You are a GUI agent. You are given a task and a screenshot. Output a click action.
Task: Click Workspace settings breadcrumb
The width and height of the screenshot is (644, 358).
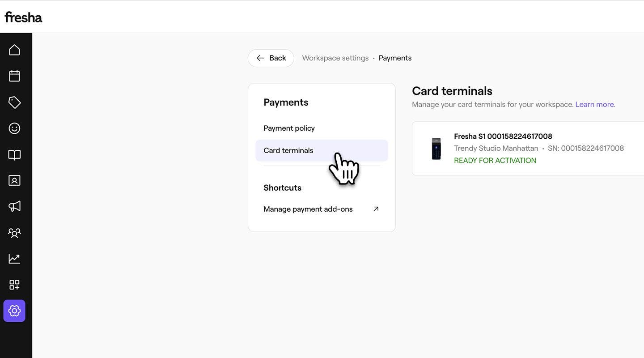pos(335,58)
